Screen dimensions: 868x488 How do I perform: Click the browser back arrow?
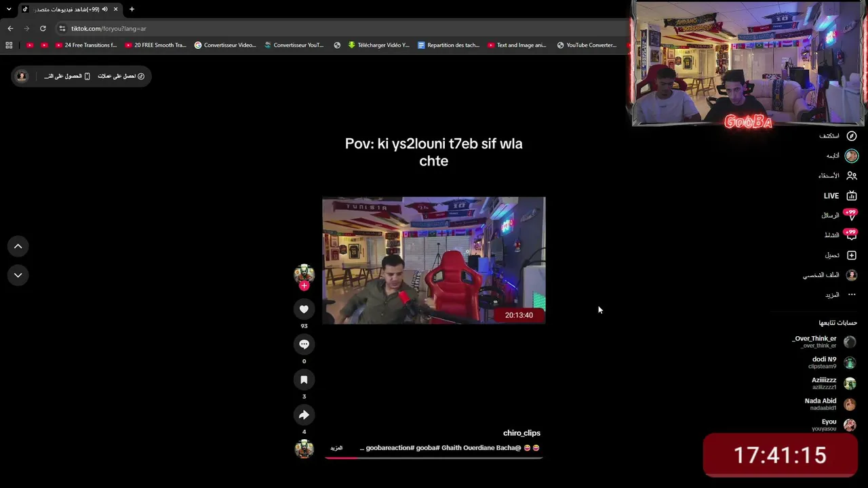coord(10,28)
